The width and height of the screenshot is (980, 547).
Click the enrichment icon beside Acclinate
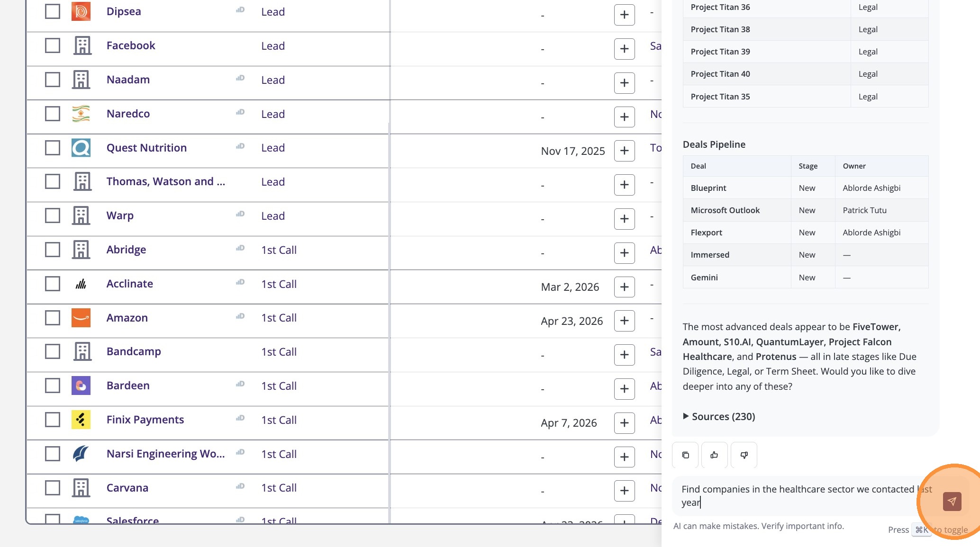click(x=240, y=282)
